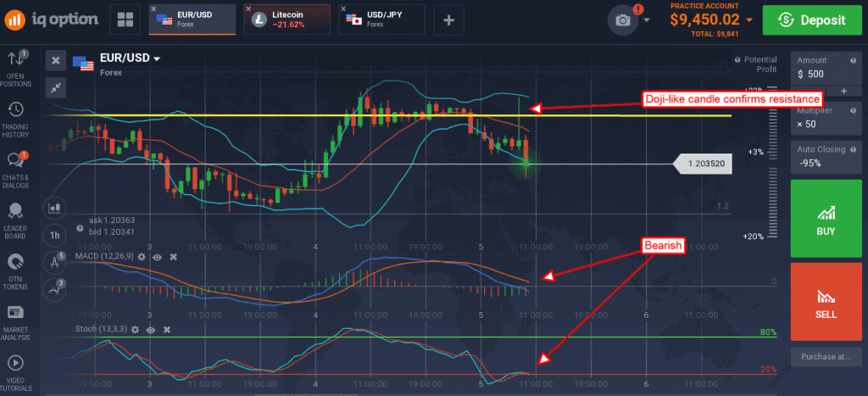Open Market Analysis section
Screen dimensions: 868x396
coord(17,322)
